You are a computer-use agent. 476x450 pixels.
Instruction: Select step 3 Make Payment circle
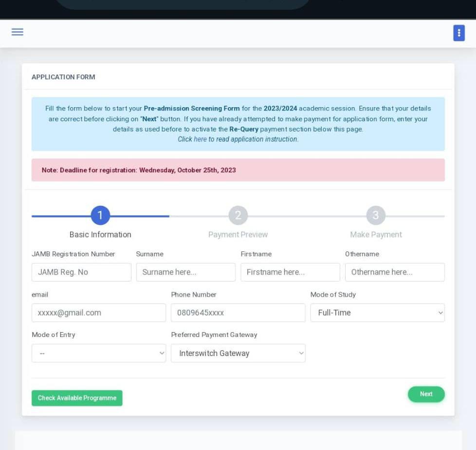(x=376, y=215)
